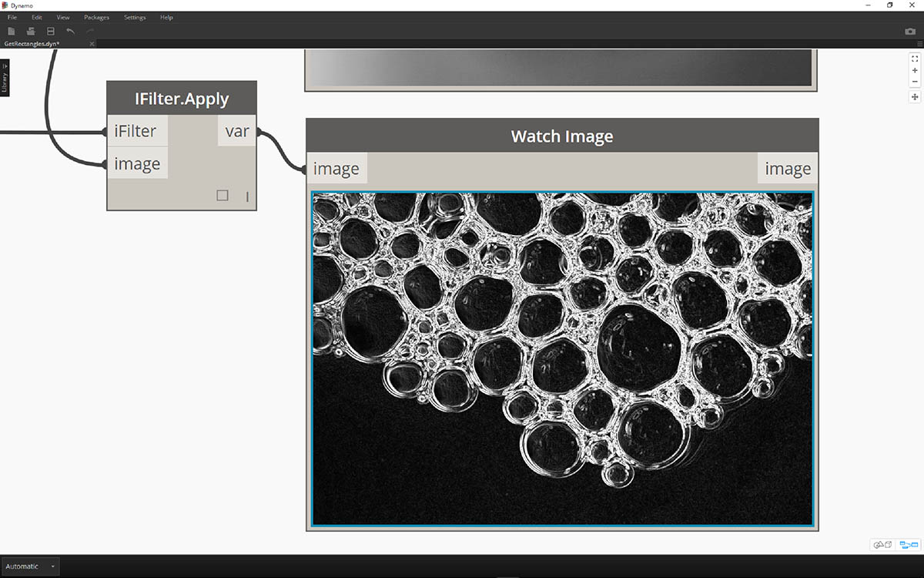Click Zoom to Fit icon
This screenshot has width=924, height=578.
[915, 59]
